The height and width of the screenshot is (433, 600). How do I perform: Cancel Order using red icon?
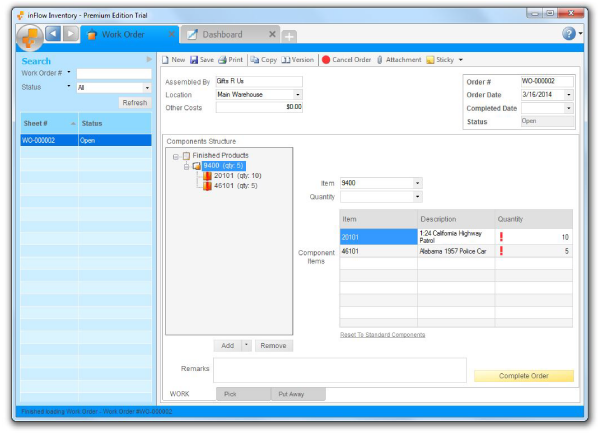pyautogui.click(x=346, y=60)
